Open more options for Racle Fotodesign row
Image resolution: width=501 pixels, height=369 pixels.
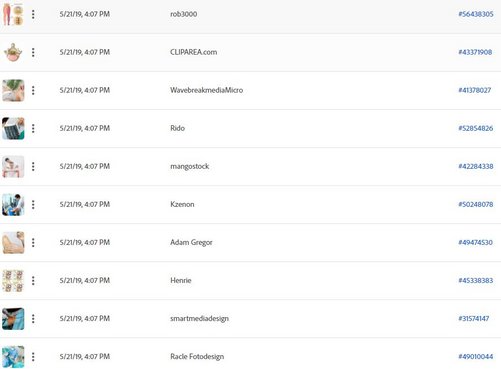(x=33, y=357)
